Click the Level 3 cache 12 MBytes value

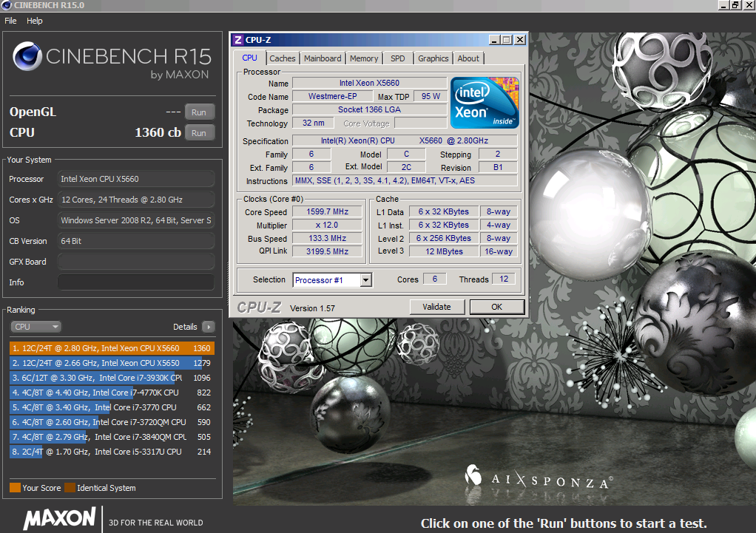click(444, 251)
